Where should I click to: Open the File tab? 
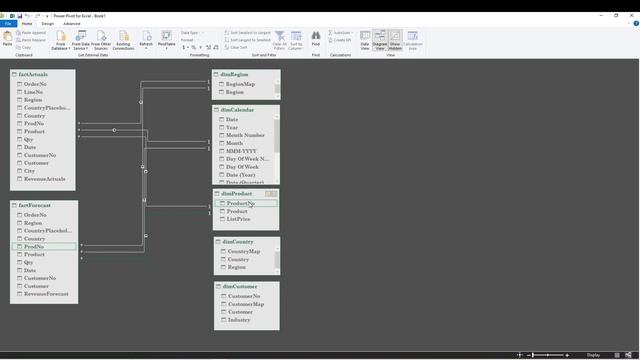[8, 24]
